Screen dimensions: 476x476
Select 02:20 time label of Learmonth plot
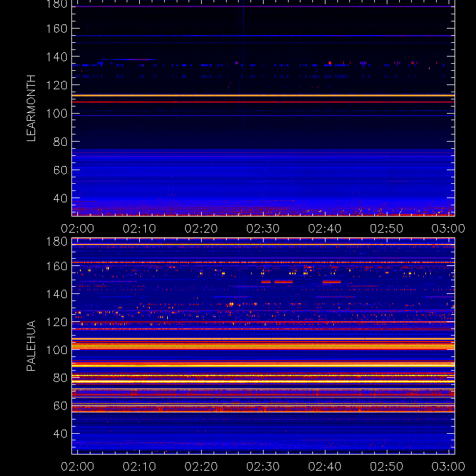(201, 228)
